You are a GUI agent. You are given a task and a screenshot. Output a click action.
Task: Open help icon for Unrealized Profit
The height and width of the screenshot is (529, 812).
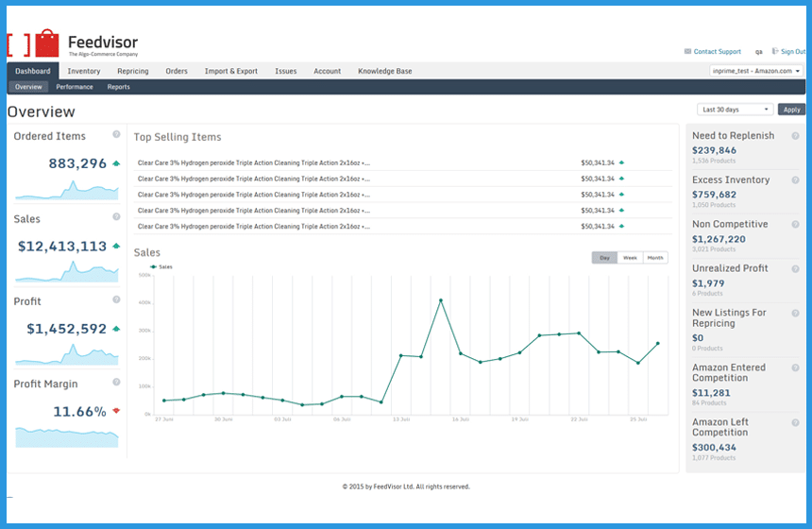click(795, 269)
